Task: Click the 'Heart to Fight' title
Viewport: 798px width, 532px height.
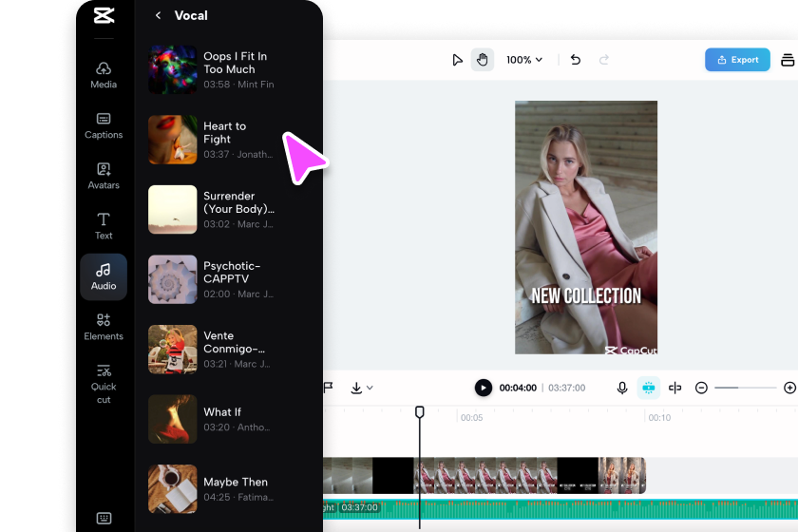Action: tap(224, 132)
